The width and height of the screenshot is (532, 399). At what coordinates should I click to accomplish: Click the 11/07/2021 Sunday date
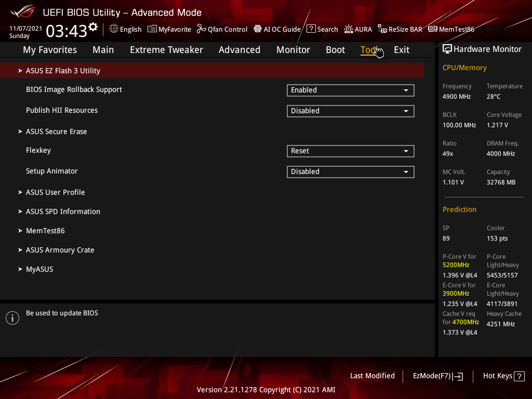25,32
